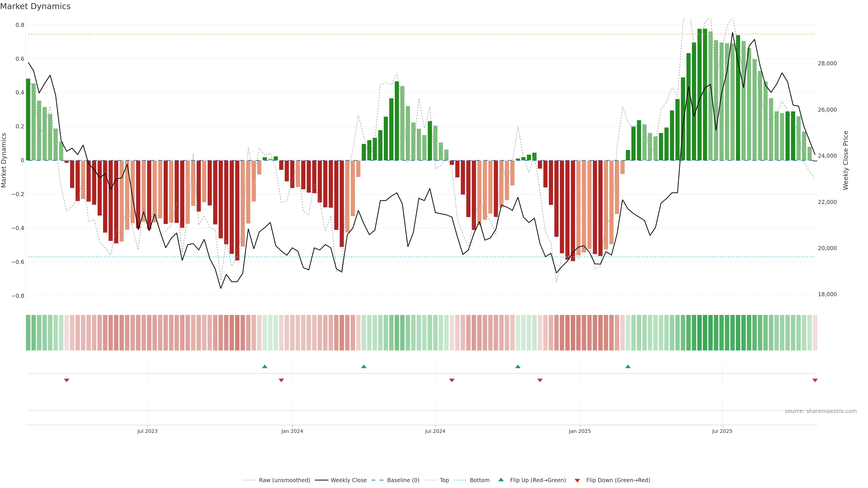Hide the Bottom threshold line via legend
Viewport: 868px width, 488px height.
click(479, 480)
